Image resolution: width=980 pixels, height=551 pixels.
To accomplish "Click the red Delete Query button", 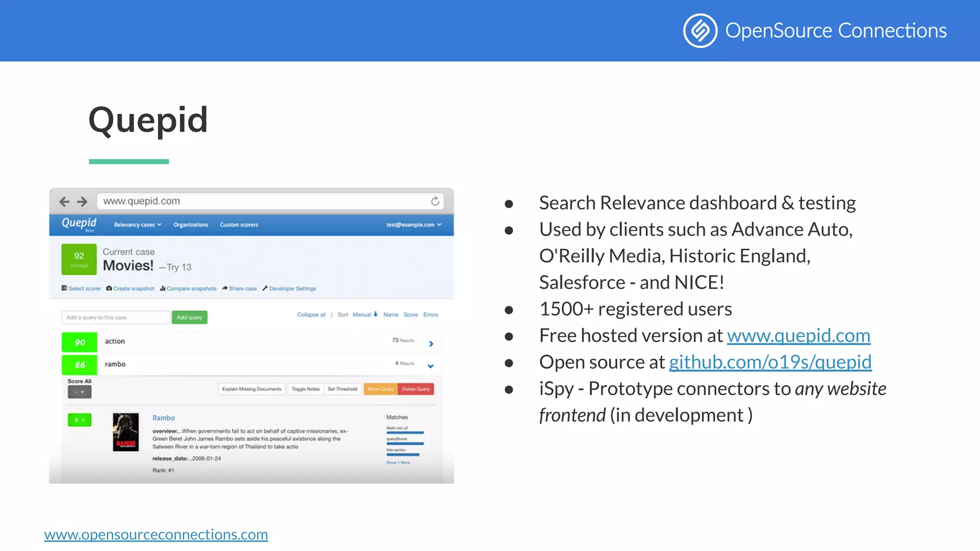I will coord(416,389).
